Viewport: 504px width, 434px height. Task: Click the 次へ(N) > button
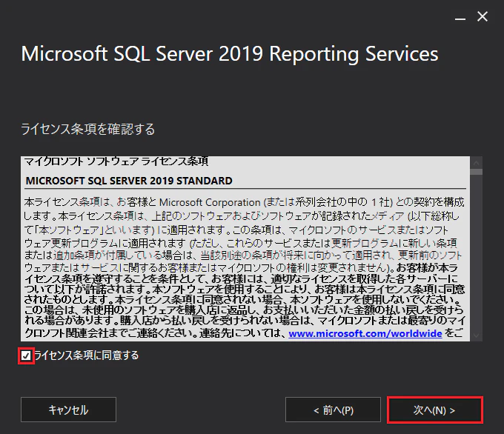click(434, 410)
